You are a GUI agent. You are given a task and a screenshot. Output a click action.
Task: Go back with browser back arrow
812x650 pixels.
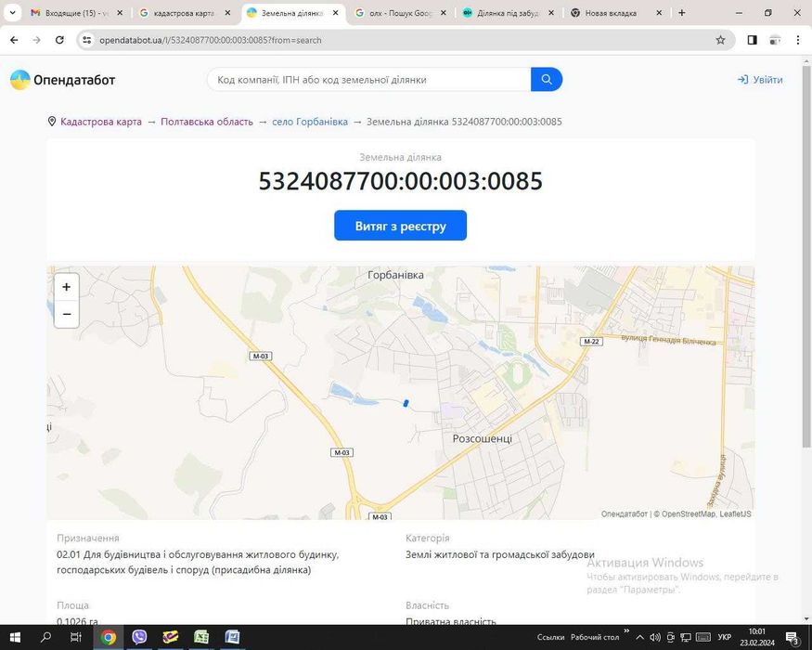[x=14, y=40]
